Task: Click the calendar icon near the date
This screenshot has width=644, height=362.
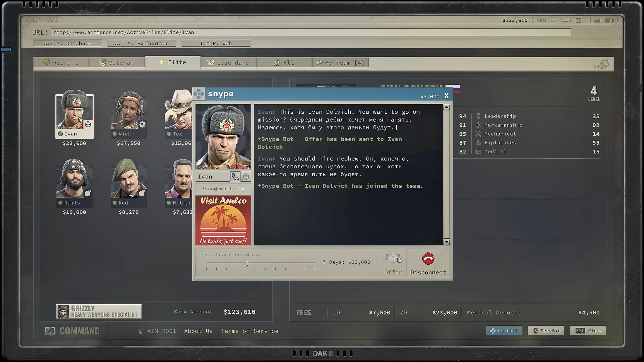Action: coord(578,20)
